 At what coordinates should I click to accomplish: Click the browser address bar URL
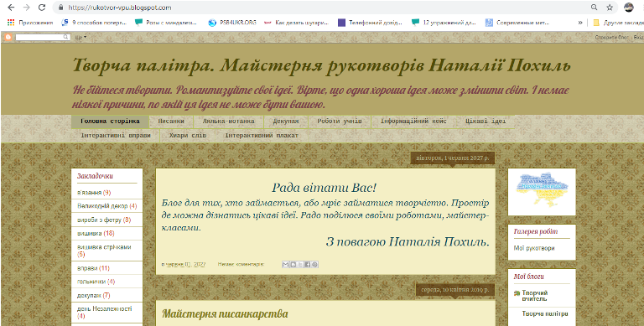[x=120, y=8]
